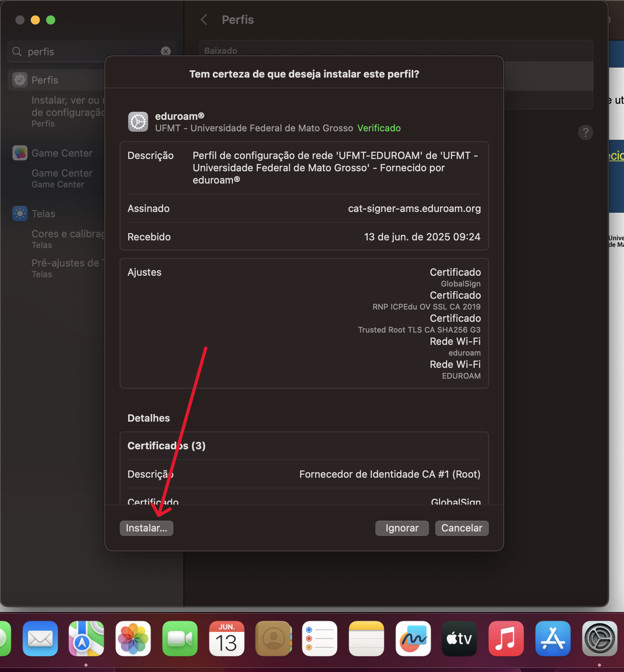Click the lowercase eduroam Wi-Fi entry

click(x=464, y=353)
